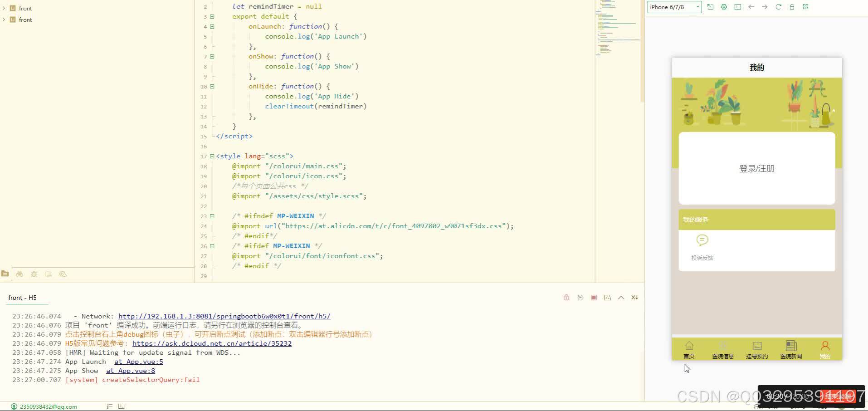
Task: Collapse the onShow function at line 7
Action: [x=212, y=56]
